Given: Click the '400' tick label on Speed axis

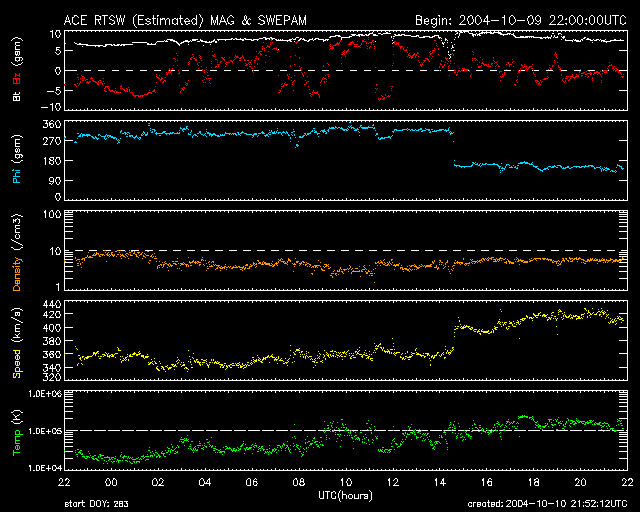Looking at the screenshot, I should point(52,327).
